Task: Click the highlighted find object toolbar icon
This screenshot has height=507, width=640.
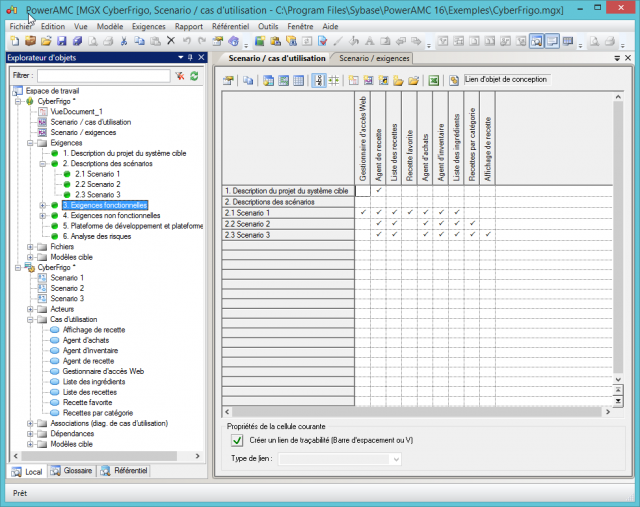Action: [536, 41]
